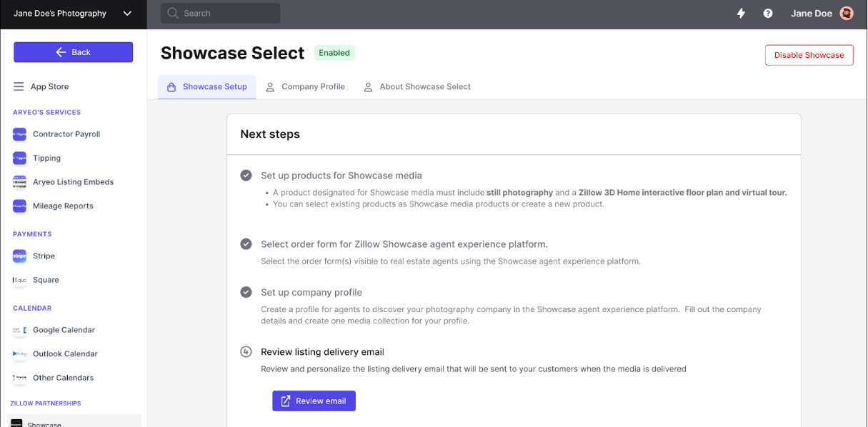Open the help question mark icon
Image resolution: width=868 pixels, height=427 pixels.
(x=768, y=13)
